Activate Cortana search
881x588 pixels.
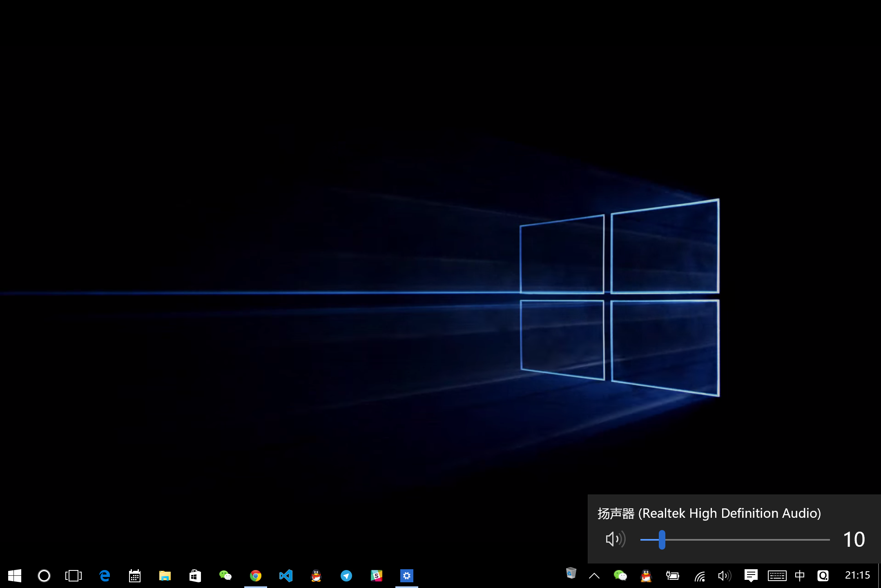pos(44,576)
